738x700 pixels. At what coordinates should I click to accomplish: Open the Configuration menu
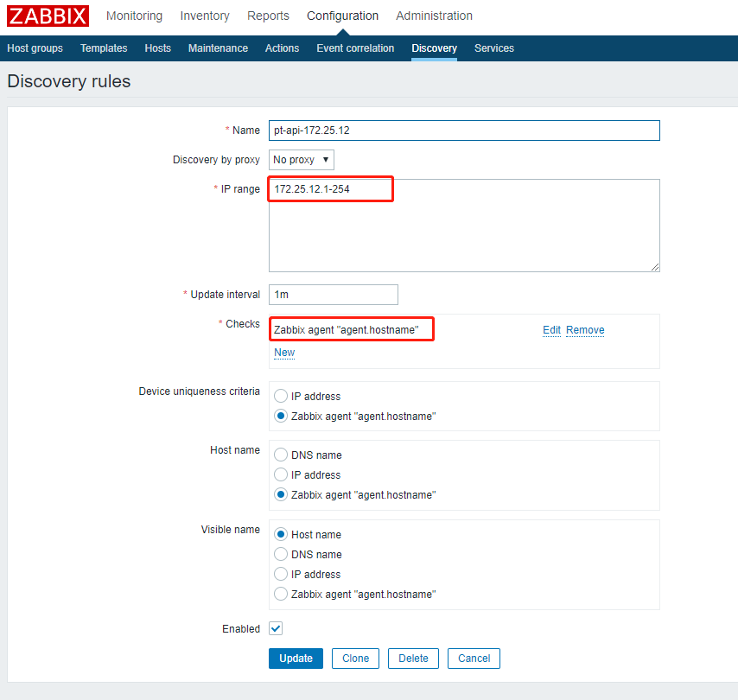[x=342, y=16]
